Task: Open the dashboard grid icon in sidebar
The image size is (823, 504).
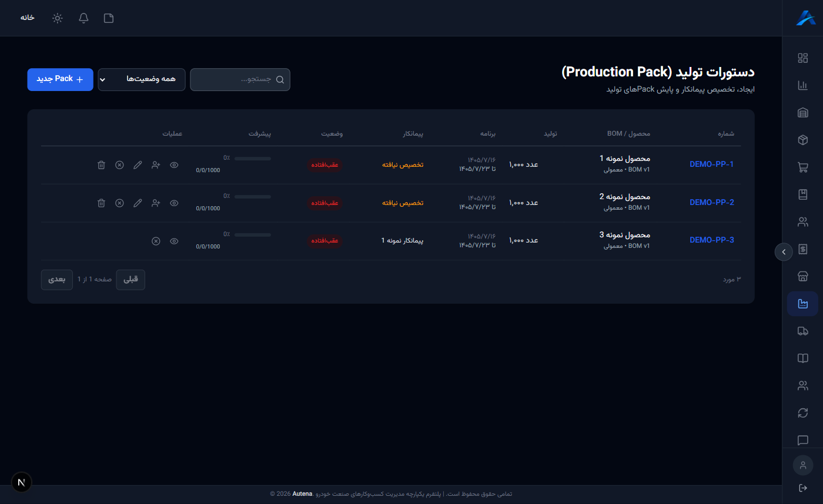Action: 802,58
